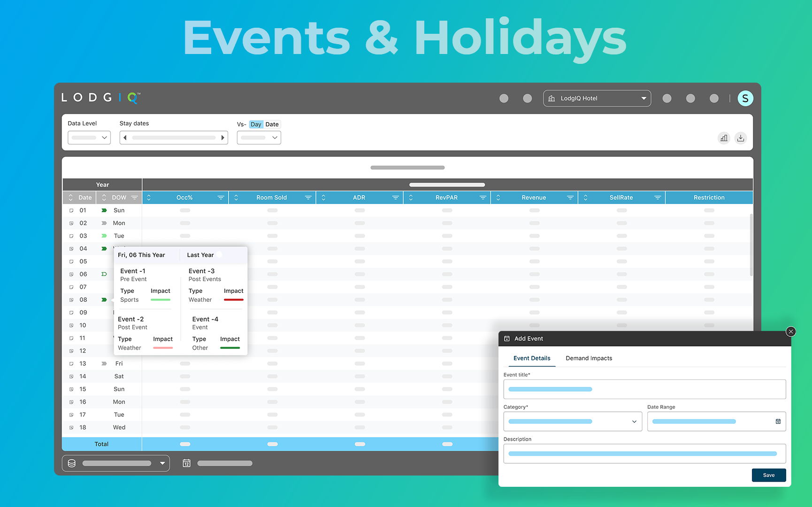Click the event flag on the Sun 01 row
The width and height of the screenshot is (812, 507).
point(104,210)
